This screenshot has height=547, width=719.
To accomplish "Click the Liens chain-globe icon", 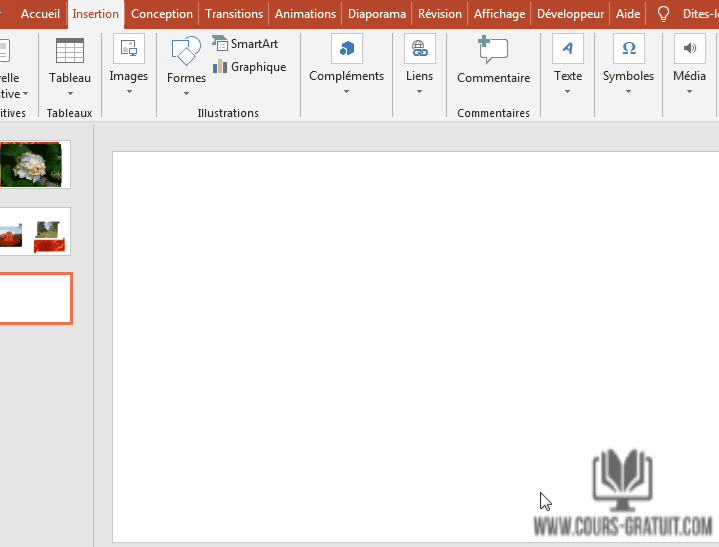I will point(420,48).
